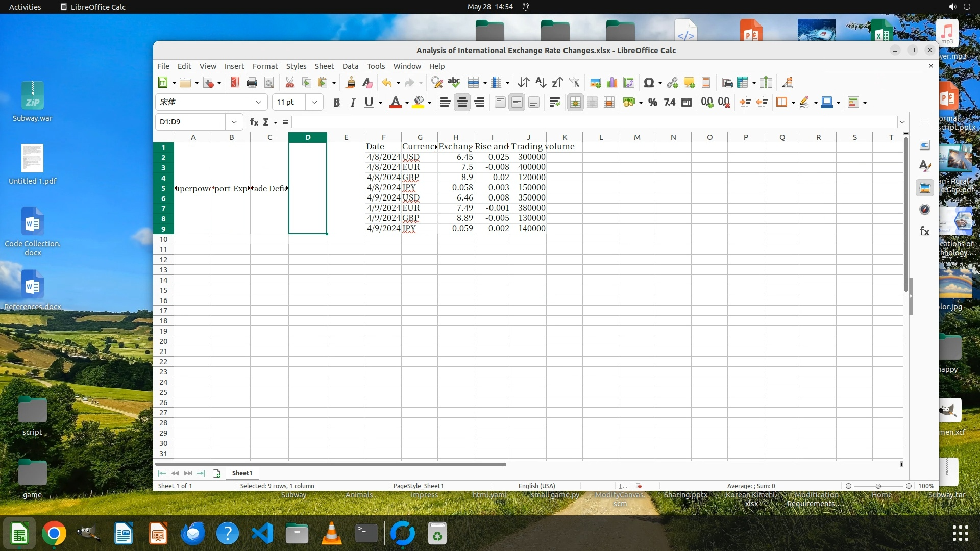Expand the font name dropdown
Image resolution: width=980 pixels, height=551 pixels.
pyautogui.click(x=258, y=103)
